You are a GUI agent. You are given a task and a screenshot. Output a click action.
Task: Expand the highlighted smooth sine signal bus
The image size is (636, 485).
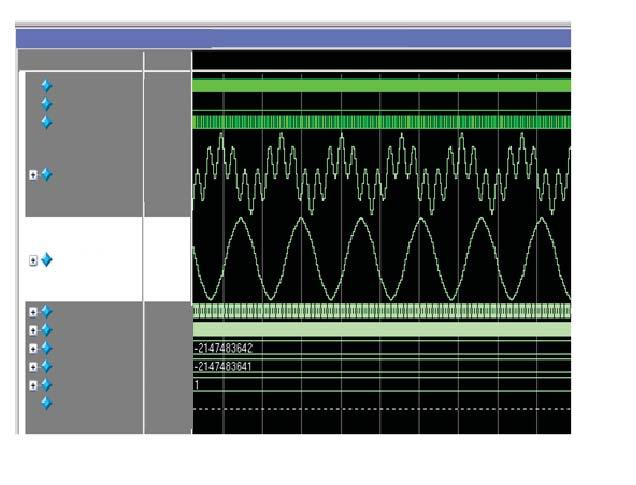33,260
